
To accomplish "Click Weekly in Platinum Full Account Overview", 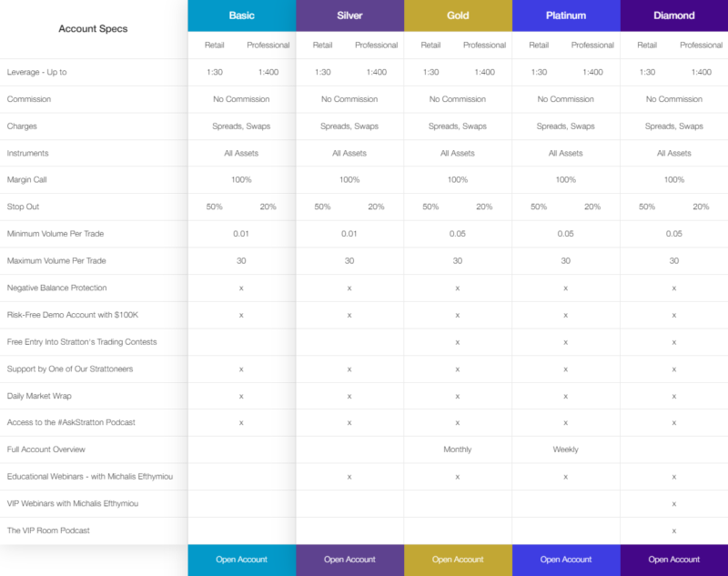I will 566,450.
